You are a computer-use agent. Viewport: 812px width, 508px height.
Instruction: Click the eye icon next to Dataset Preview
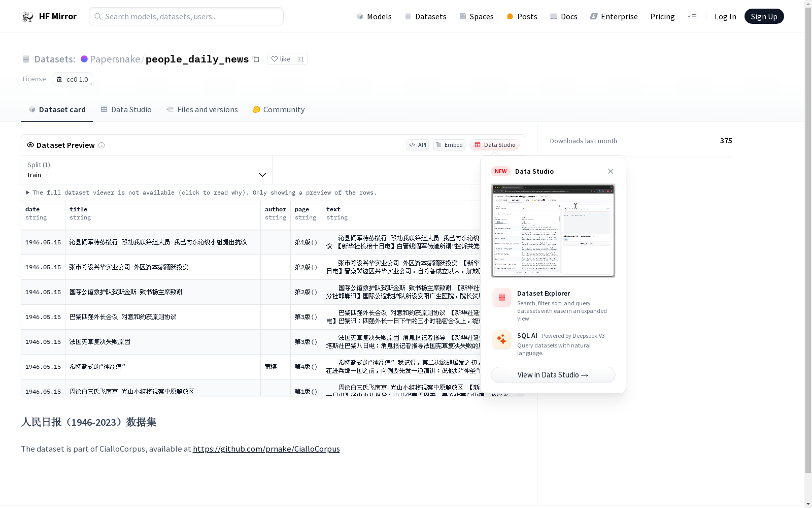click(30, 145)
